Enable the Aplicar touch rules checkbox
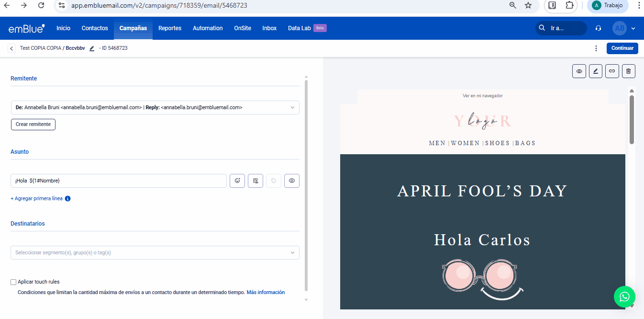 (x=13, y=282)
